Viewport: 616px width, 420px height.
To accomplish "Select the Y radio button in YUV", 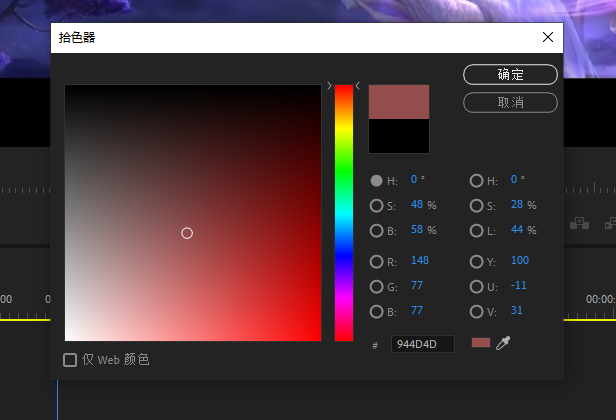I will pyautogui.click(x=476, y=262).
